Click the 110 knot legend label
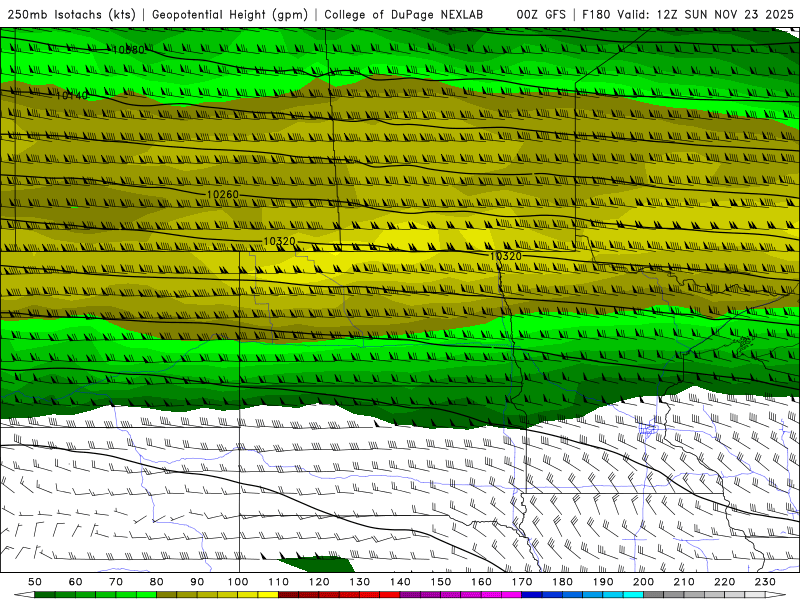Viewport: 800px width, 600px height. point(279,582)
